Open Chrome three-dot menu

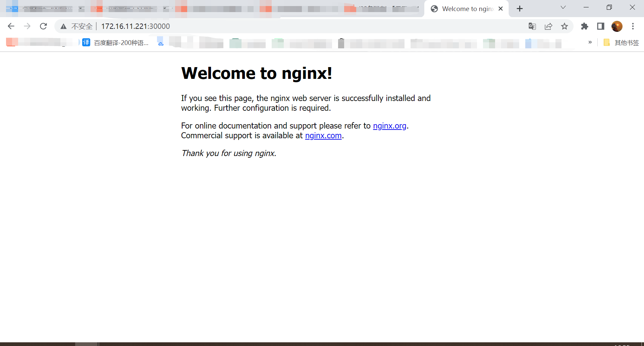[633, 26]
